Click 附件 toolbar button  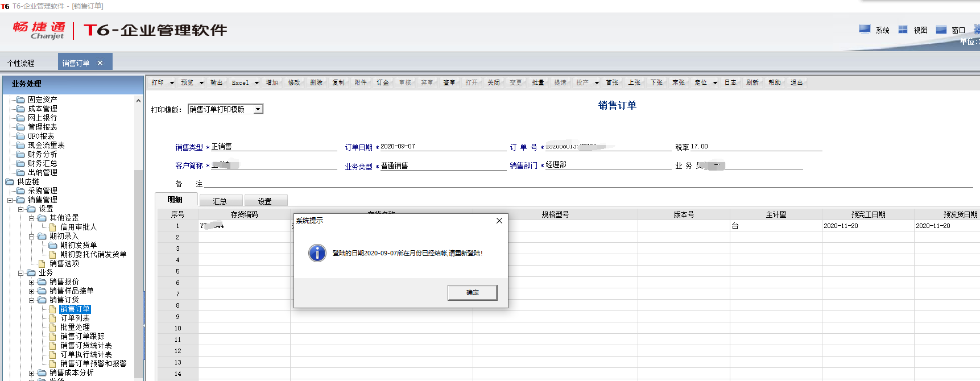(x=361, y=82)
